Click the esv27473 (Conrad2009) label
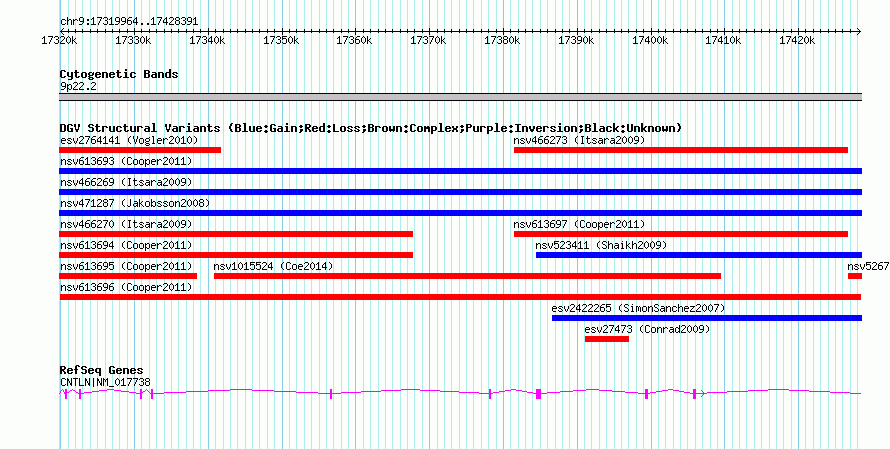 tap(647, 329)
